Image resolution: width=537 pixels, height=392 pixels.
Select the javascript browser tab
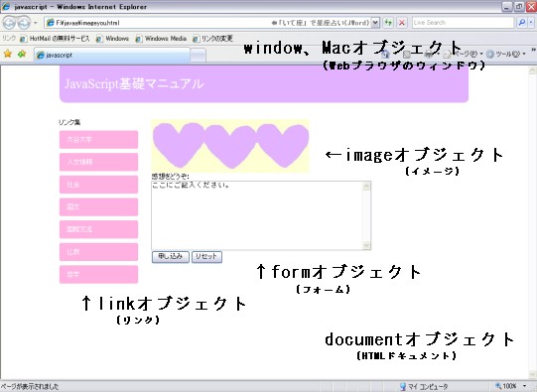[x=111, y=55]
